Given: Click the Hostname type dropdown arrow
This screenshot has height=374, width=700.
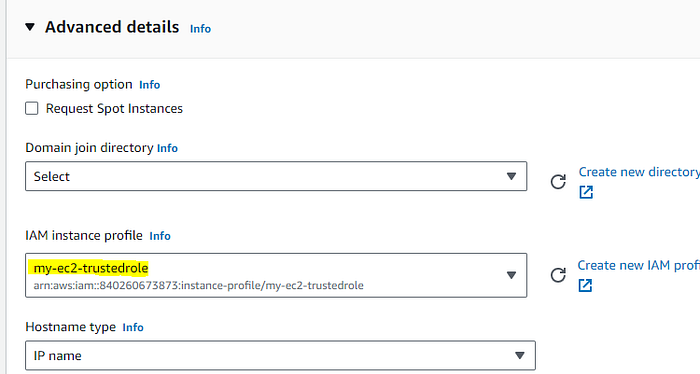Looking at the screenshot, I should click(520, 356).
